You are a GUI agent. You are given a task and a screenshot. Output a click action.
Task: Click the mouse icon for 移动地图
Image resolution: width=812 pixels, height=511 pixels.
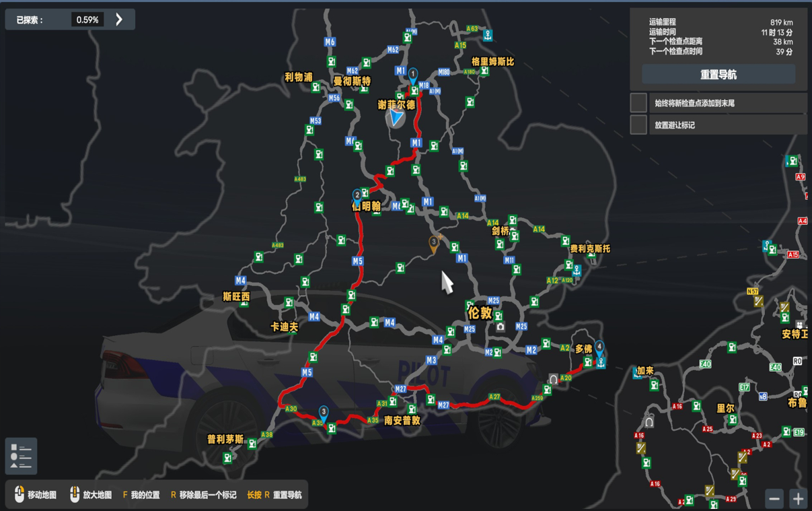point(19,495)
